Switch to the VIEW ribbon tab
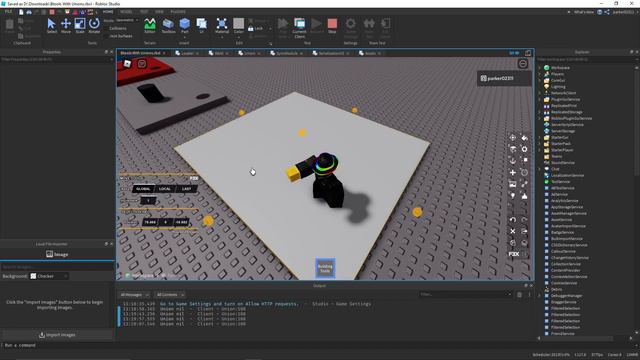 pyautogui.click(x=159, y=12)
